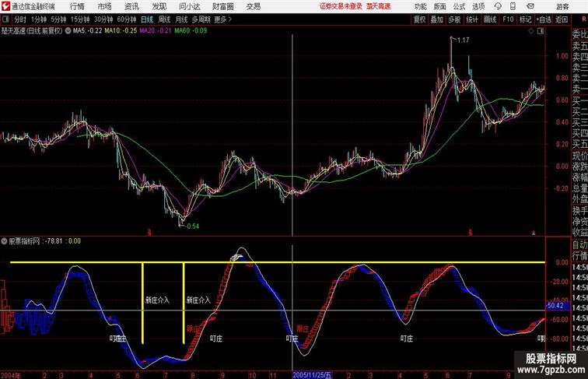Click the red R button at top right
The width and height of the screenshot is (588, 379).
[x=583, y=19]
